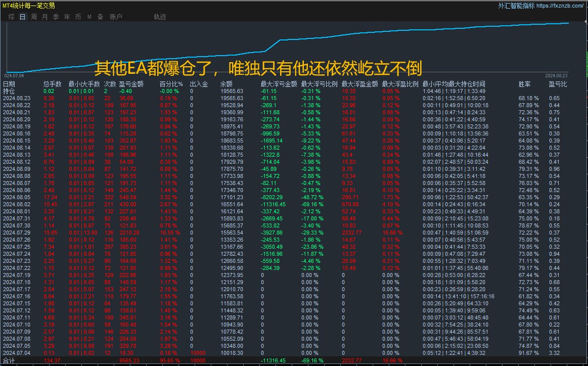Select the 2024.07.29 row date
Screen dimensions: 588x366
pyautogui.click(x=17, y=233)
